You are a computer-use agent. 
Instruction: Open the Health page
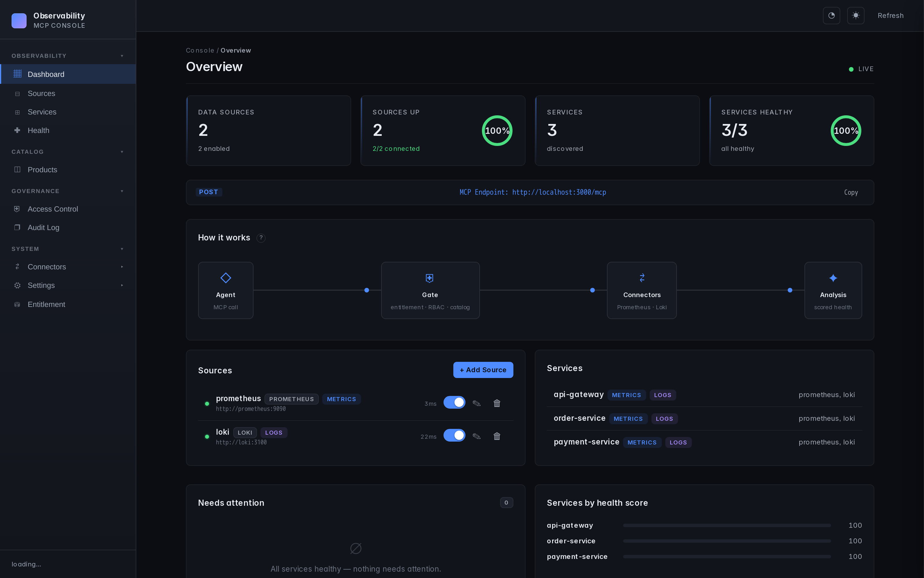coord(68,130)
